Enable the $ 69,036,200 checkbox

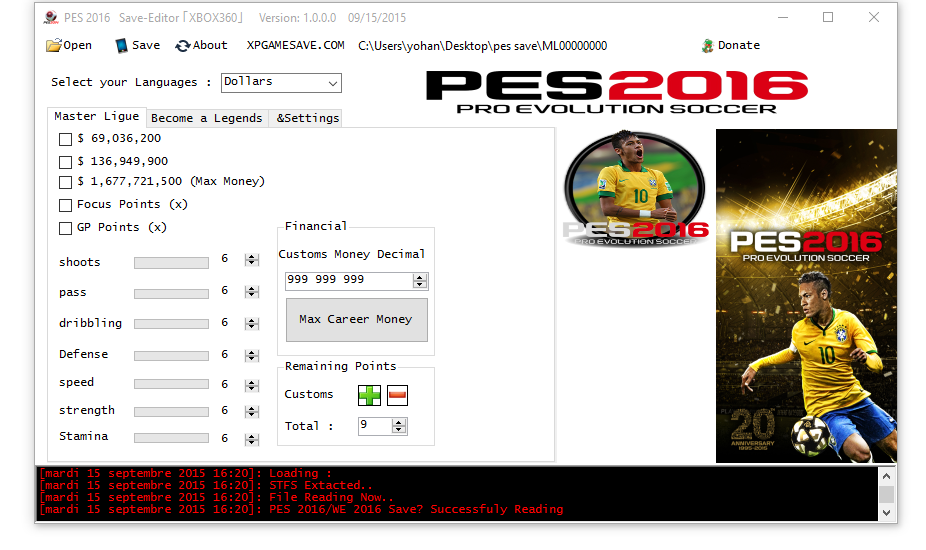65,139
